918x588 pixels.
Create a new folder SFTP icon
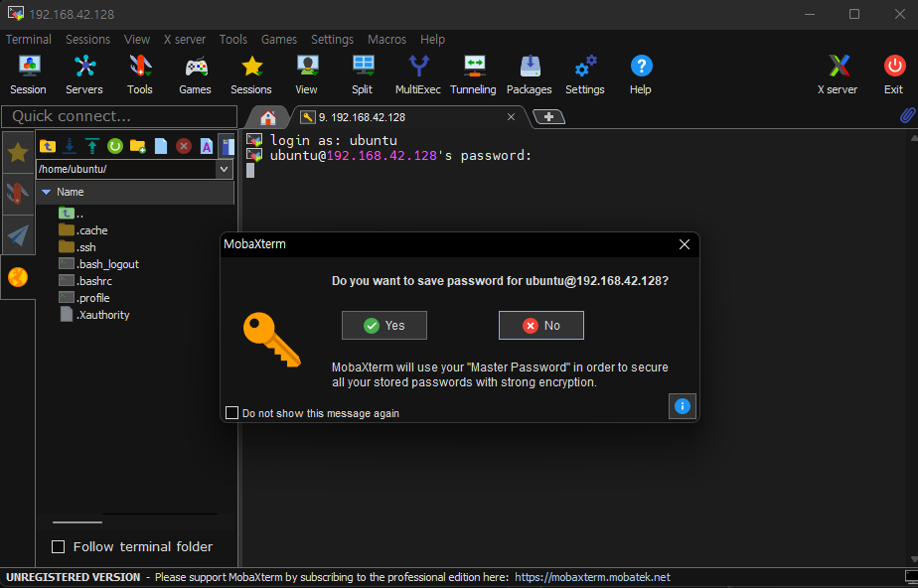tap(137, 146)
